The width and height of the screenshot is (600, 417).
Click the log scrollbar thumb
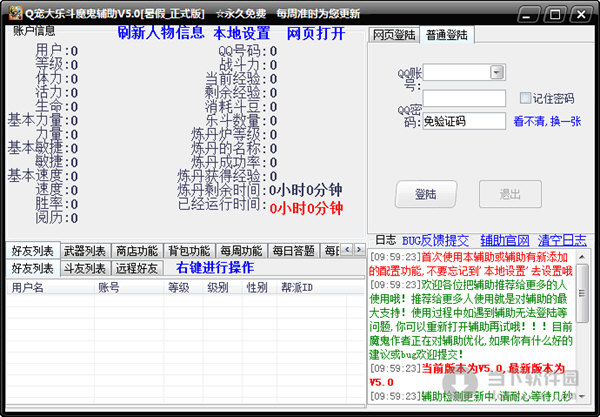[x=582, y=293]
